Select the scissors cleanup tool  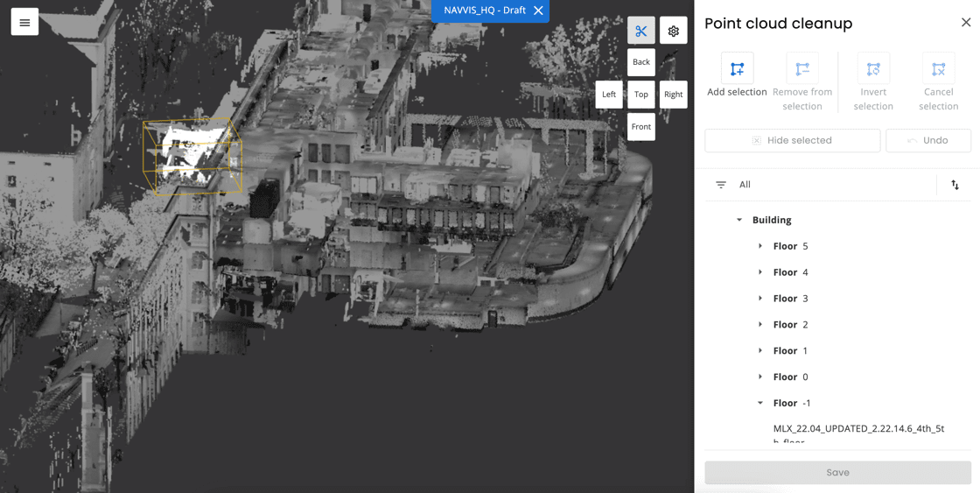(640, 31)
